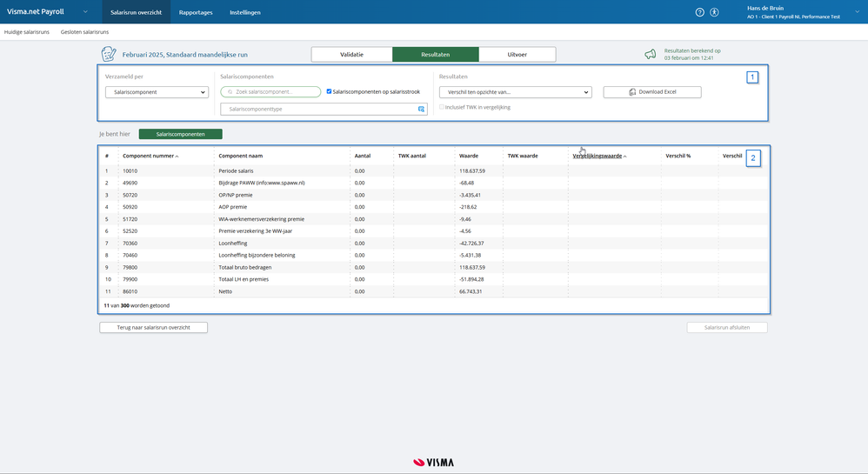This screenshot has height=474, width=868.
Task: Click component number 70360
Action: pyautogui.click(x=130, y=244)
